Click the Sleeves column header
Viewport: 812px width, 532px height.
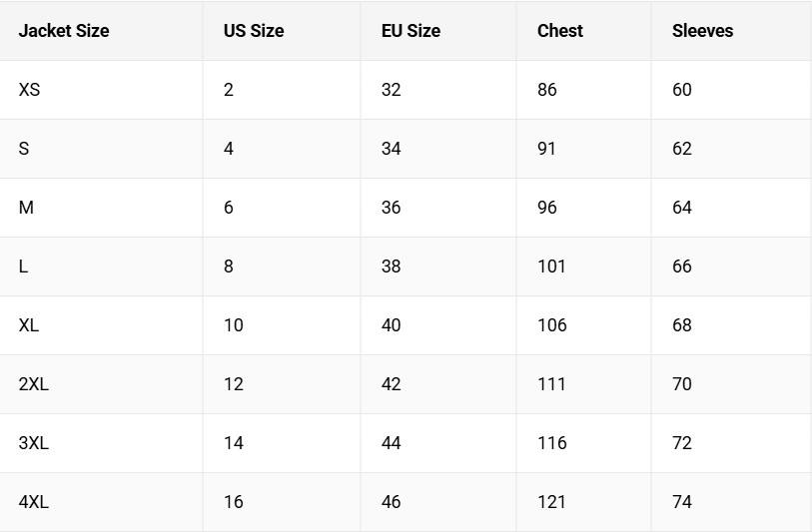coord(702,31)
